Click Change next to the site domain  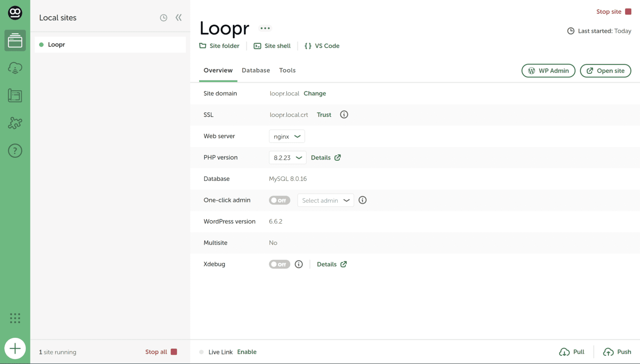(x=315, y=93)
